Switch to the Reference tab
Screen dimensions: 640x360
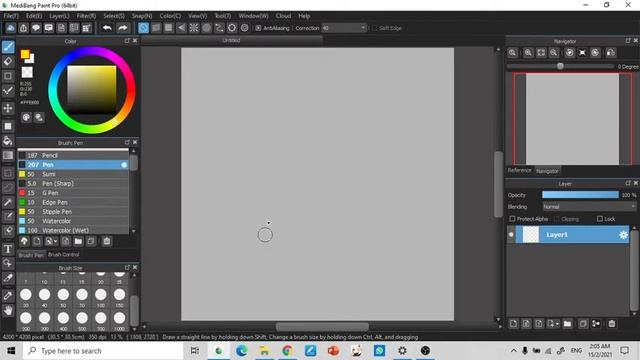[x=520, y=171]
